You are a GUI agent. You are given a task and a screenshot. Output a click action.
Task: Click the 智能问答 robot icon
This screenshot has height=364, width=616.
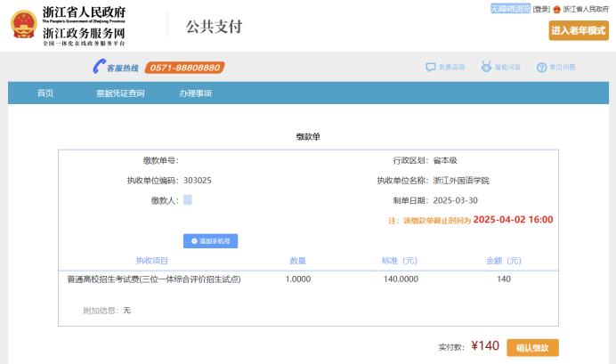(x=486, y=67)
